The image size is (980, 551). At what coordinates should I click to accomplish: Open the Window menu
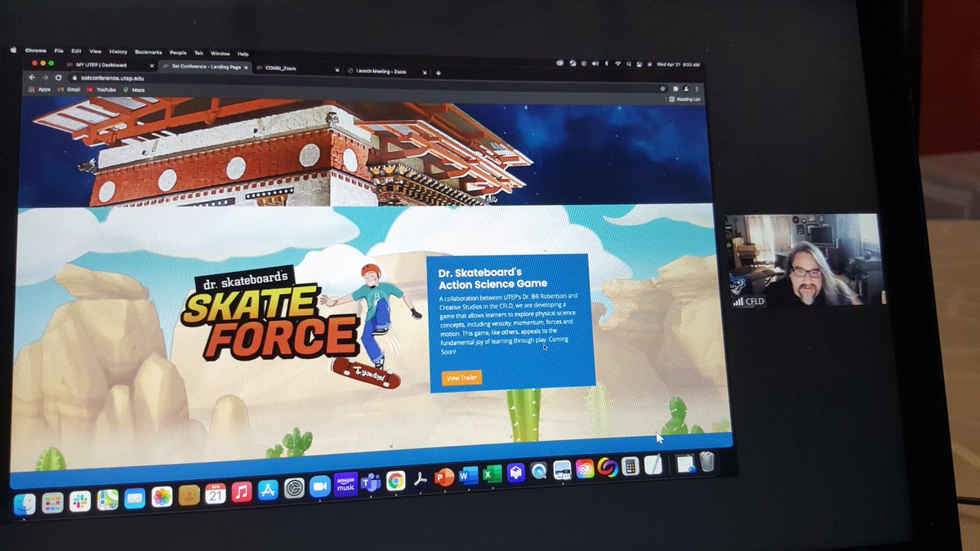coord(220,53)
